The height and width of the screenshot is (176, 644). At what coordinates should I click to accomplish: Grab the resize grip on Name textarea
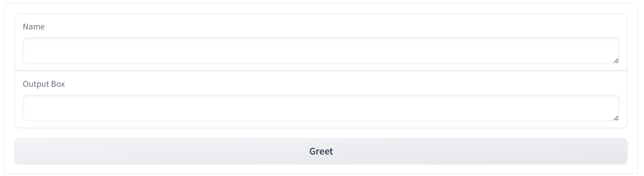pyautogui.click(x=616, y=61)
